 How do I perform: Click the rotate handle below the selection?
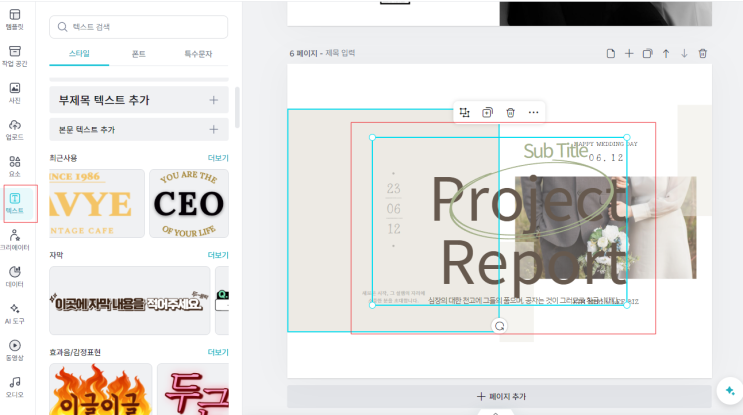(x=499, y=326)
